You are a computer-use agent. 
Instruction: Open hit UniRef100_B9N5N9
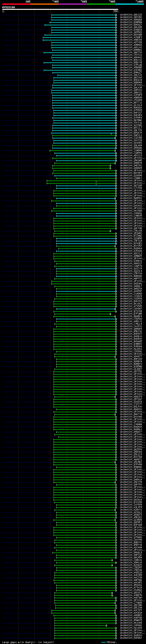131,22
